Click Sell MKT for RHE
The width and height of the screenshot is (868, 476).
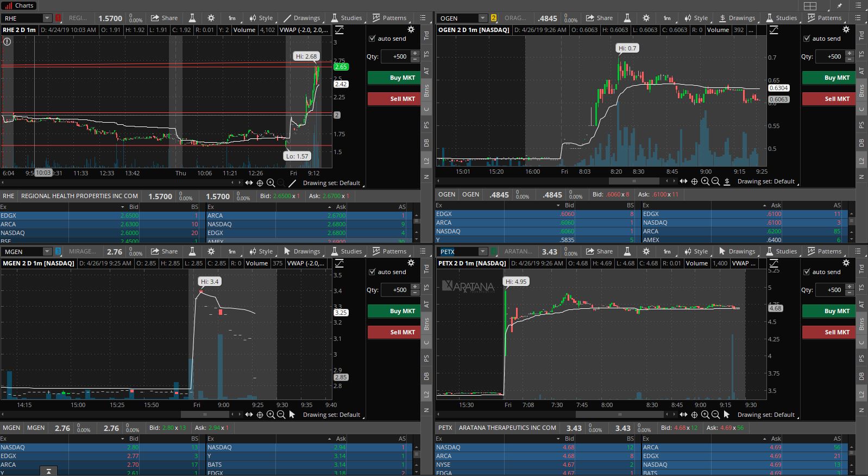(x=394, y=99)
